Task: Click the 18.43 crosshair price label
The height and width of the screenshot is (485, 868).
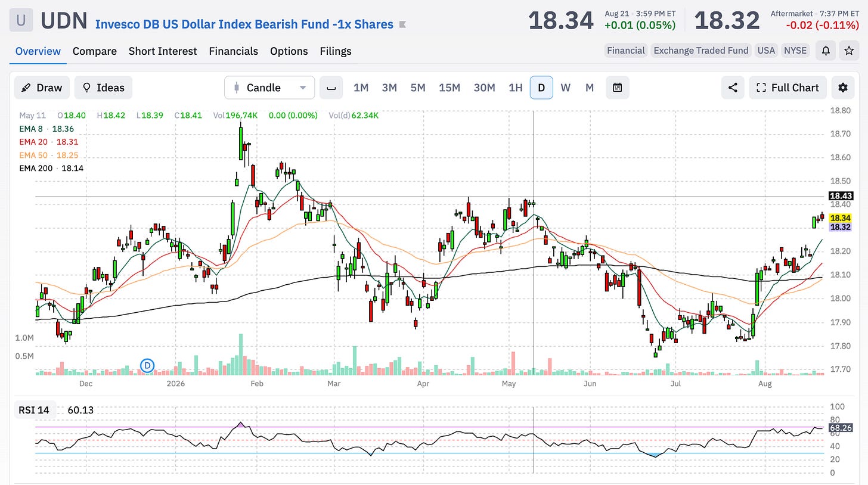Action: coord(841,196)
